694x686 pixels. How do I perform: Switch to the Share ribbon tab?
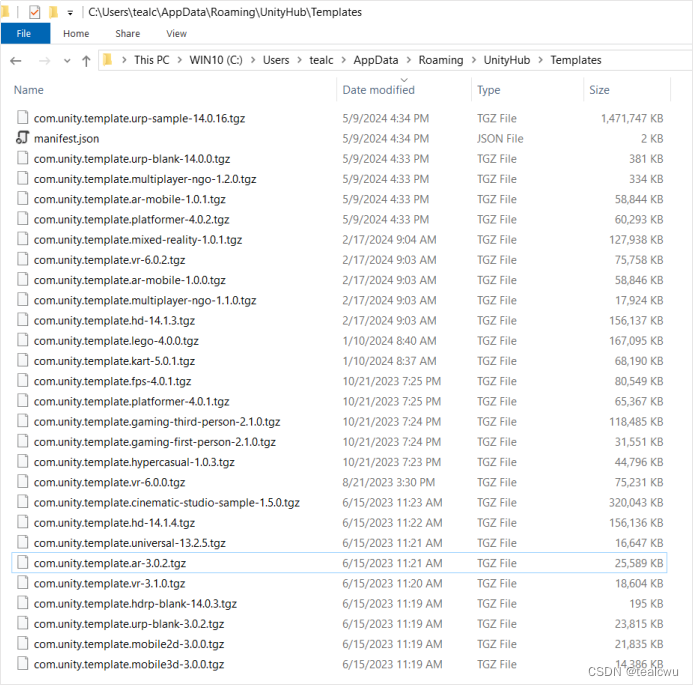pyautogui.click(x=128, y=34)
